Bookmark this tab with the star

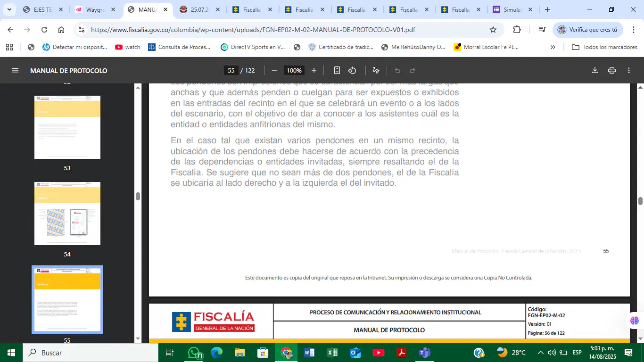(x=493, y=30)
